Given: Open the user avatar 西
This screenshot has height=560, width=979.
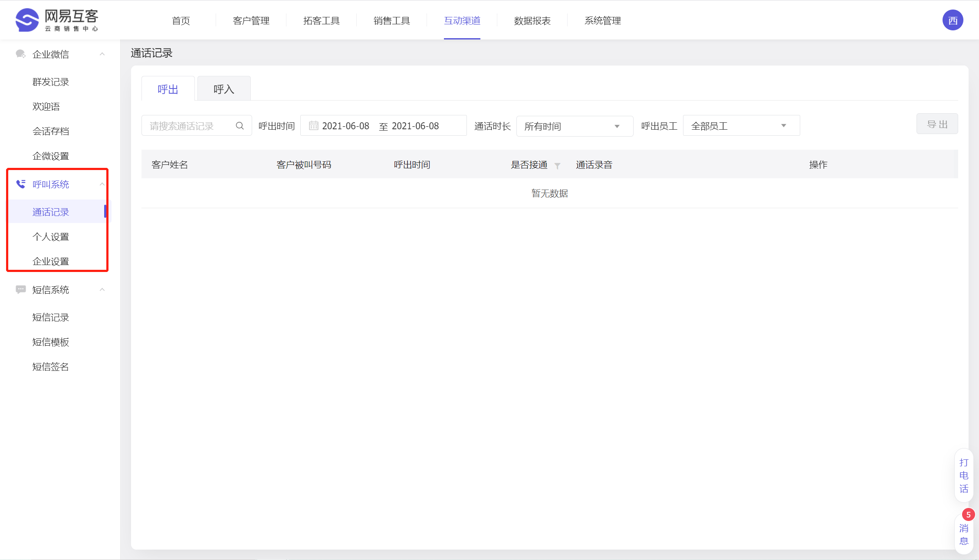Looking at the screenshot, I should 953,20.
